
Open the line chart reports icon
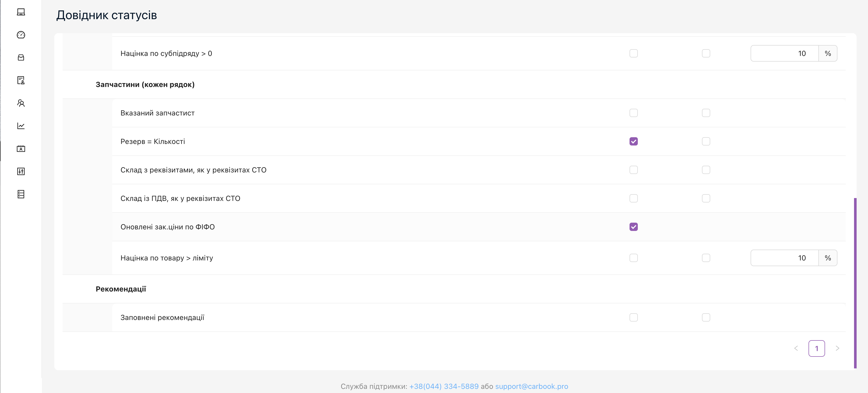(x=21, y=126)
